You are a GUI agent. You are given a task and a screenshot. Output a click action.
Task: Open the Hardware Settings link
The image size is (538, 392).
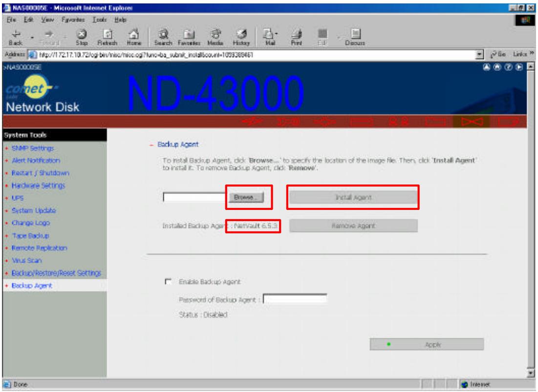pos(39,186)
